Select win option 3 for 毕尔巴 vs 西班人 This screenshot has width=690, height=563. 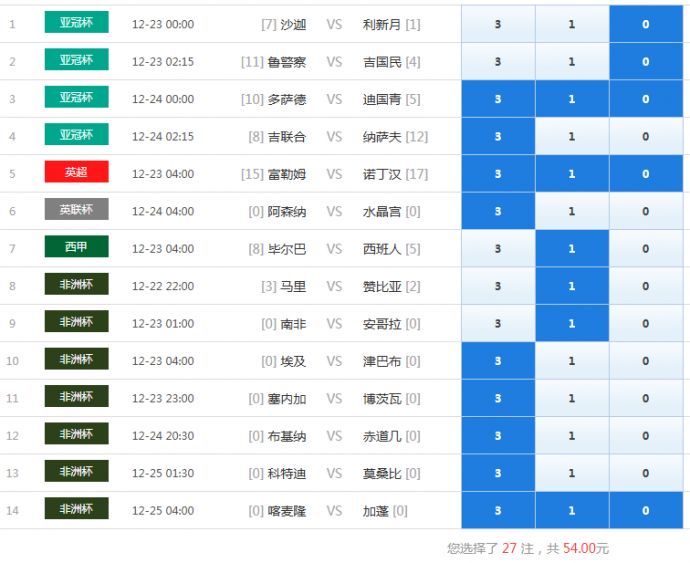pyautogui.click(x=498, y=249)
